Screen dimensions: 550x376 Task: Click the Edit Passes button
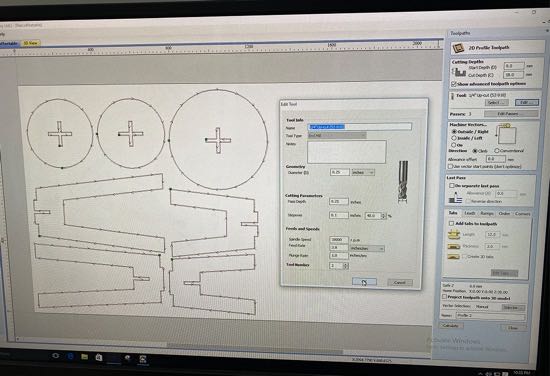510,114
